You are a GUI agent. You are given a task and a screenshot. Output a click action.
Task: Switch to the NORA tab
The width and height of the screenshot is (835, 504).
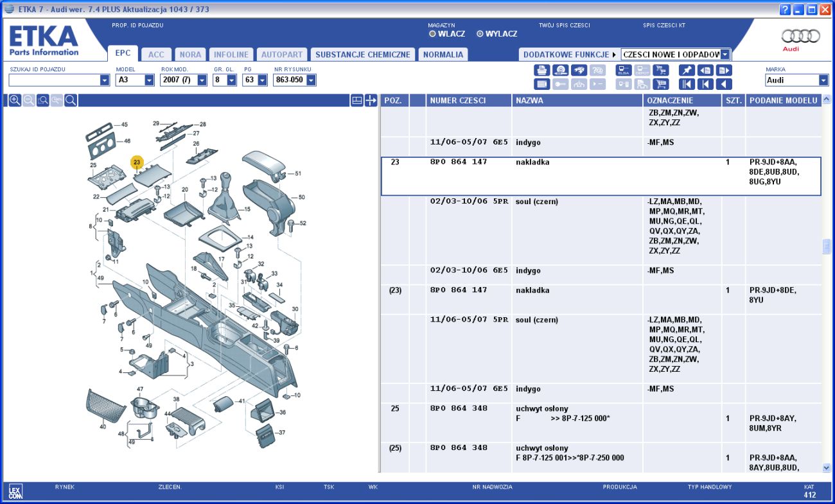190,55
